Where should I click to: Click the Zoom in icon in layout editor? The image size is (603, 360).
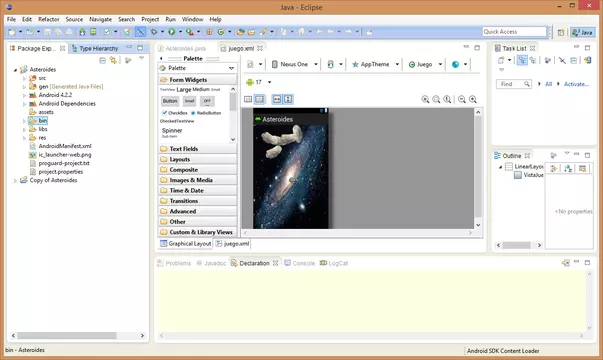coord(473,99)
